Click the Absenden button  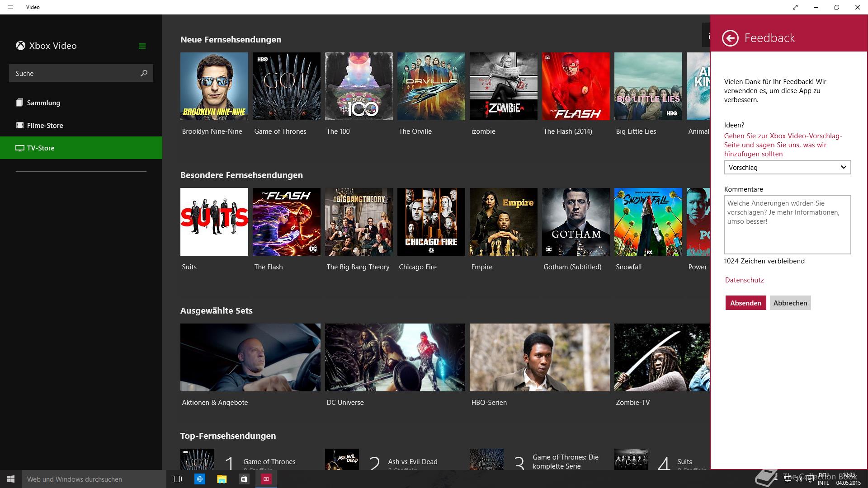(x=745, y=303)
